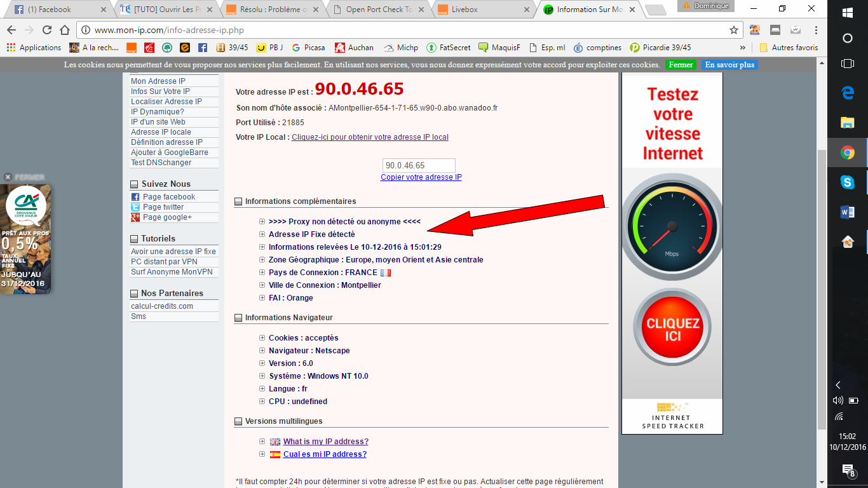The height and width of the screenshot is (488, 868).
Task: Collapse the Informations Navigateur section
Action: [x=239, y=318]
